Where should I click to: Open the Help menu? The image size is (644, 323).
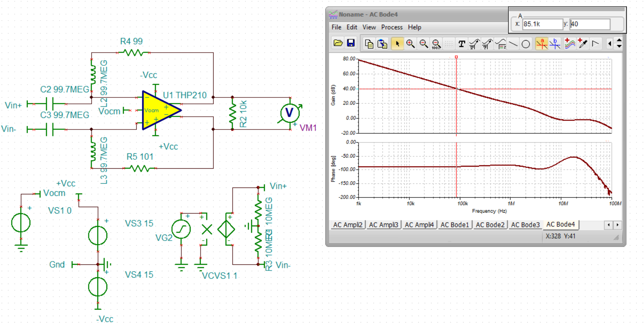(415, 27)
